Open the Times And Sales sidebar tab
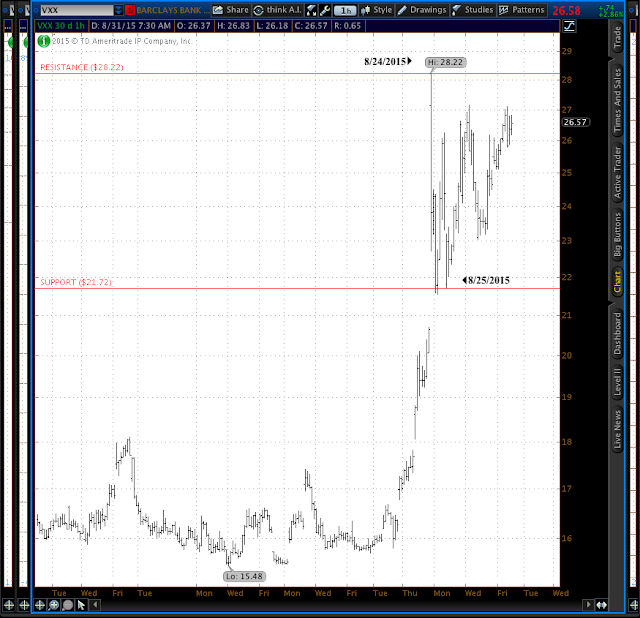The height and width of the screenshot is (618, 640). pos(617,100)
